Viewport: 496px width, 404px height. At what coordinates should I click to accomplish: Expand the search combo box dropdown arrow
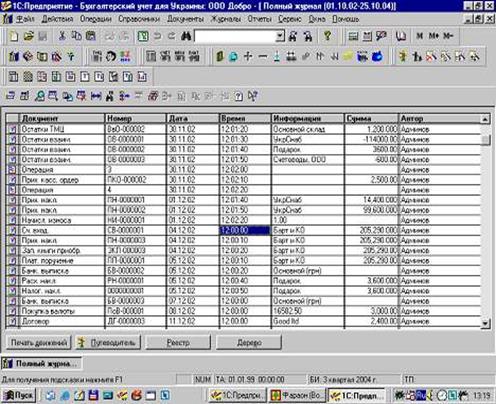[280, 36]
